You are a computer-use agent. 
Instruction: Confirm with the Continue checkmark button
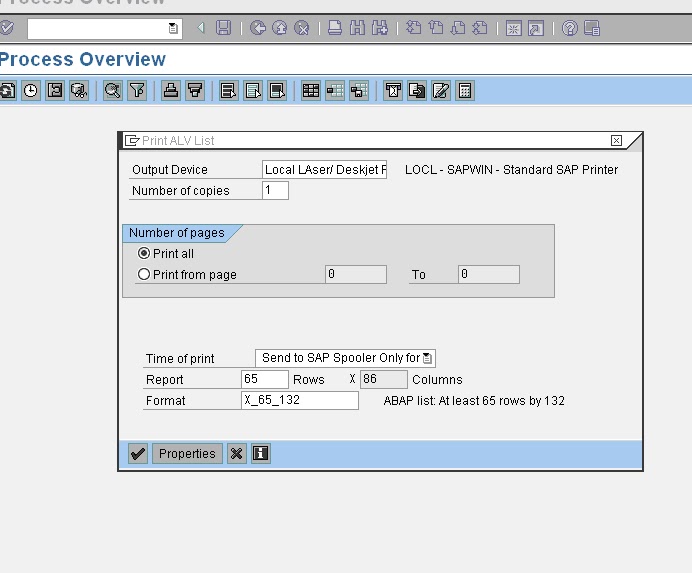pos(138,453)
